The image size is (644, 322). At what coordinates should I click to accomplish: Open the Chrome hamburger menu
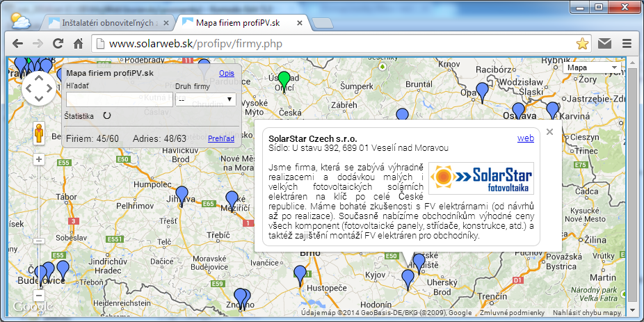tap(627, 44)
